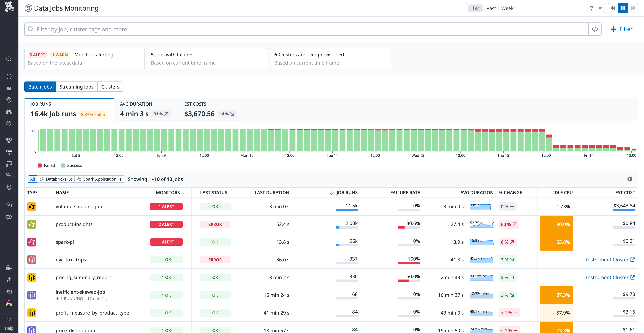
Task: Select the Databricks (6) filter chip
Action: click(x=56, y=179)
